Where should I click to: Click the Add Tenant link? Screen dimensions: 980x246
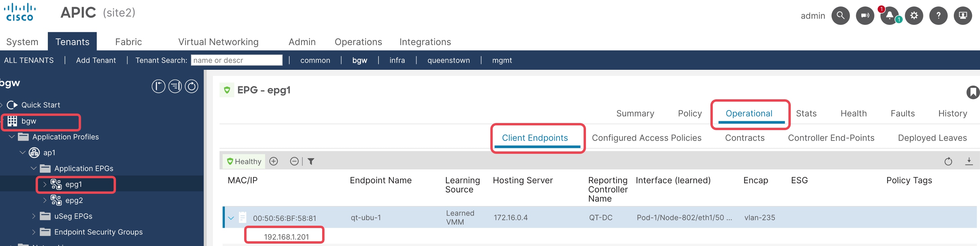coord(96,60)
